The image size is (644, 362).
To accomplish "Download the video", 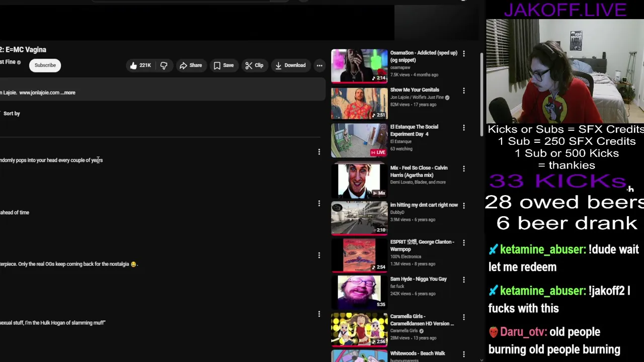I will [x=290, y=65].
